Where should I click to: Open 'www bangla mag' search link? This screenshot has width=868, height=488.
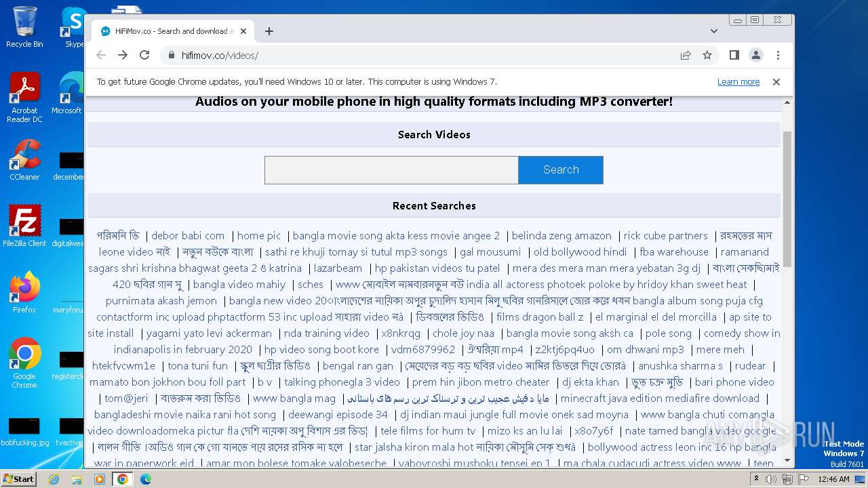[x=294, y=399]
